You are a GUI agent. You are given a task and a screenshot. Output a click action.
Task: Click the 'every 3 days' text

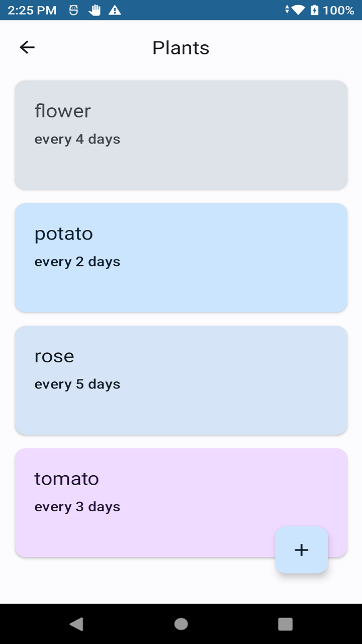click(77, 506)
